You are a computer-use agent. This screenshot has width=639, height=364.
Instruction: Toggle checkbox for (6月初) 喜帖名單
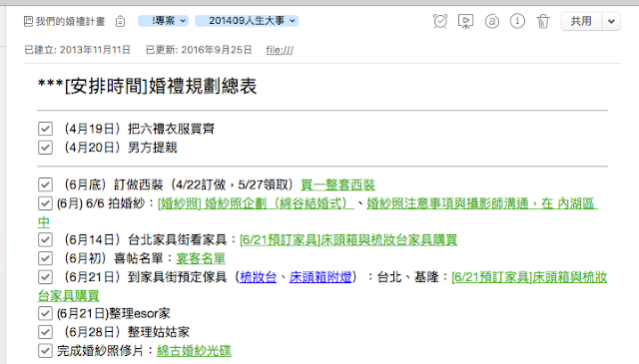(x=45, y=258)
